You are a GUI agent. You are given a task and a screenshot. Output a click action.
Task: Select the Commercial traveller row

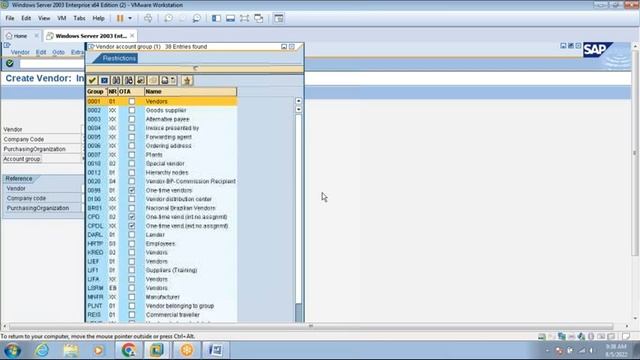tap(162, 315)
